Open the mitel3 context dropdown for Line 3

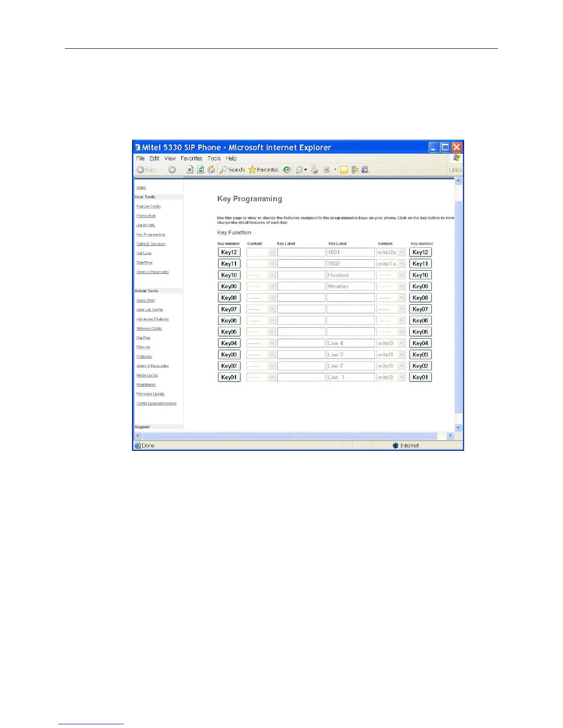tap(402, 355)
